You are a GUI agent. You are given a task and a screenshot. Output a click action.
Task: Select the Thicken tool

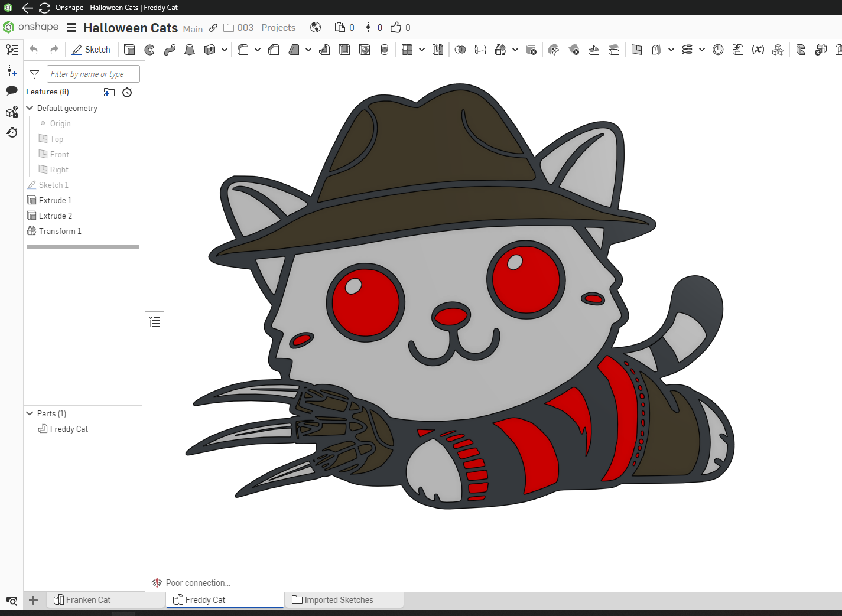point(210,50)
